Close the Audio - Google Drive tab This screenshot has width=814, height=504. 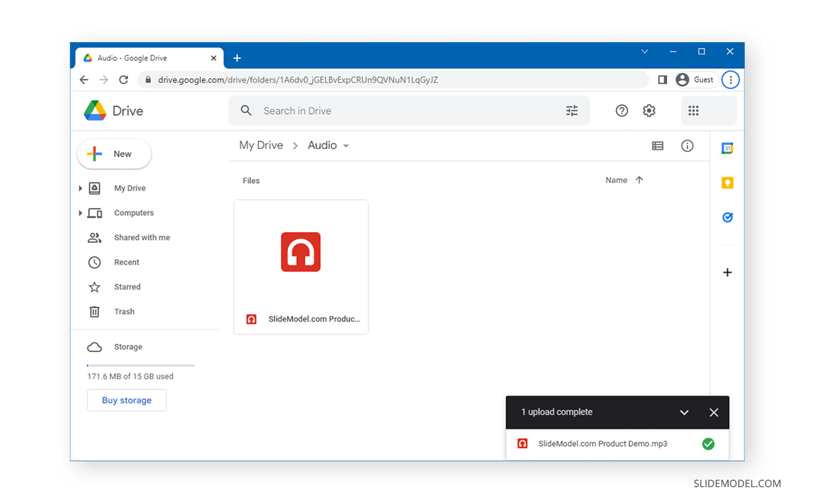point(214,58)
